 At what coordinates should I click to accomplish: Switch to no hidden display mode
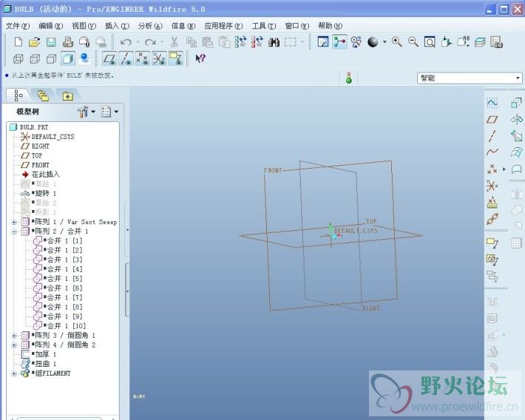51,59
